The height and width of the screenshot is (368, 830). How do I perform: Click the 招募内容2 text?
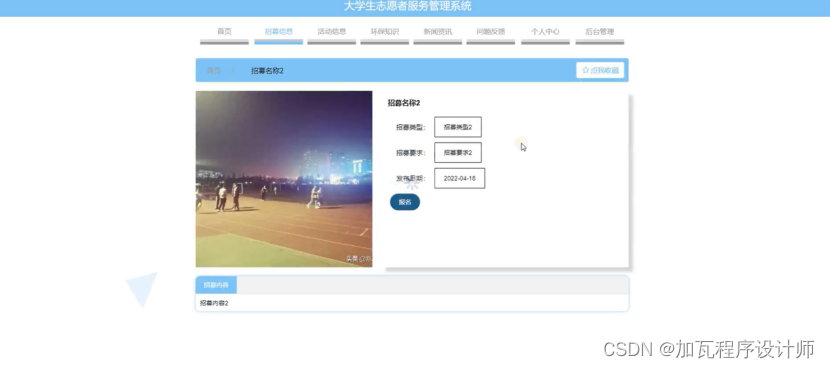coord(214,303)
